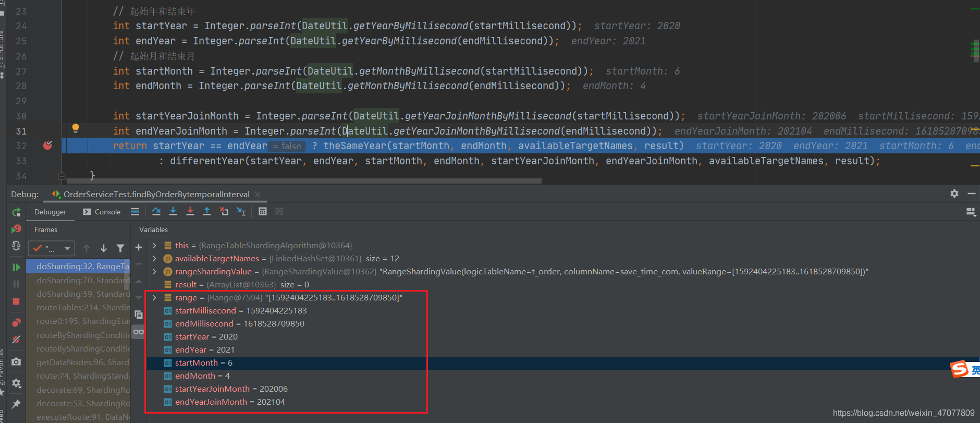Open the Evaluate Expression calculator
The height and width of the screenshot is (423, 980).
coord(263,211)
